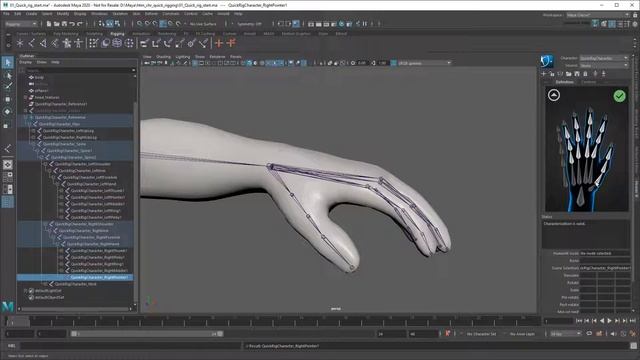Click the New Scene icon
Viewport: 640px width, 360px height.
(x=49, y=24)
